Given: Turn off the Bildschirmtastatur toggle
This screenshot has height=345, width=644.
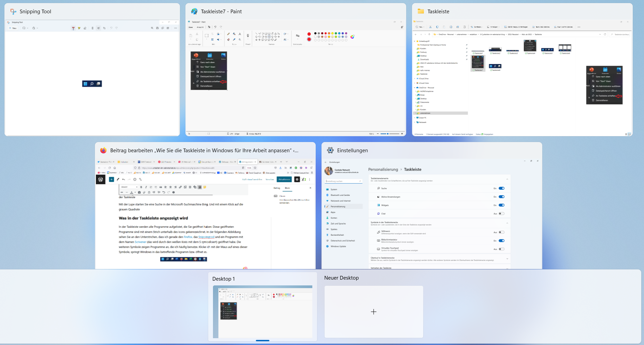Looking at the screenshot, I should (x=501, y=241).
